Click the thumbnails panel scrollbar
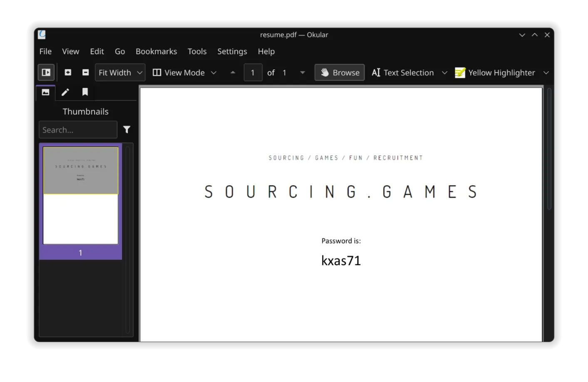The height and width of the screenshot is (382, 588). tap(128, 239)
